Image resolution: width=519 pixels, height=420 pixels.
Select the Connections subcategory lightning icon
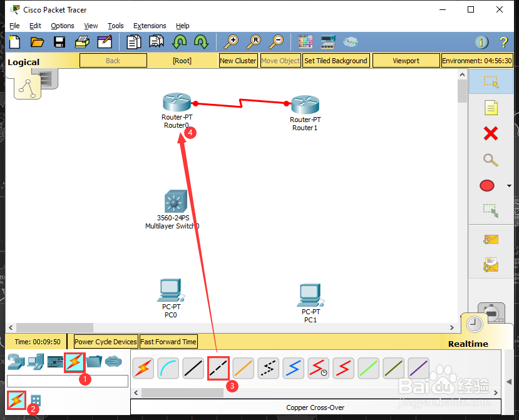pos(16,400)
